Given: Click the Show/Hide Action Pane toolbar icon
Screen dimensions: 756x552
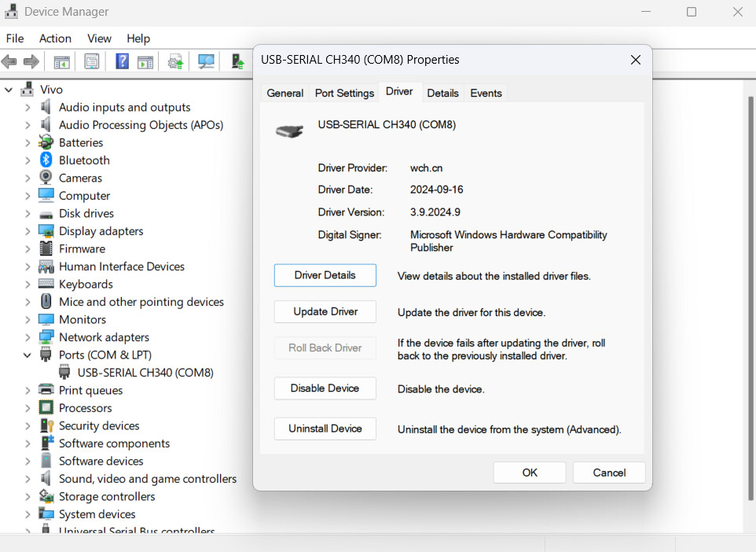Looking at the screenshot, I should pos(145,62).
